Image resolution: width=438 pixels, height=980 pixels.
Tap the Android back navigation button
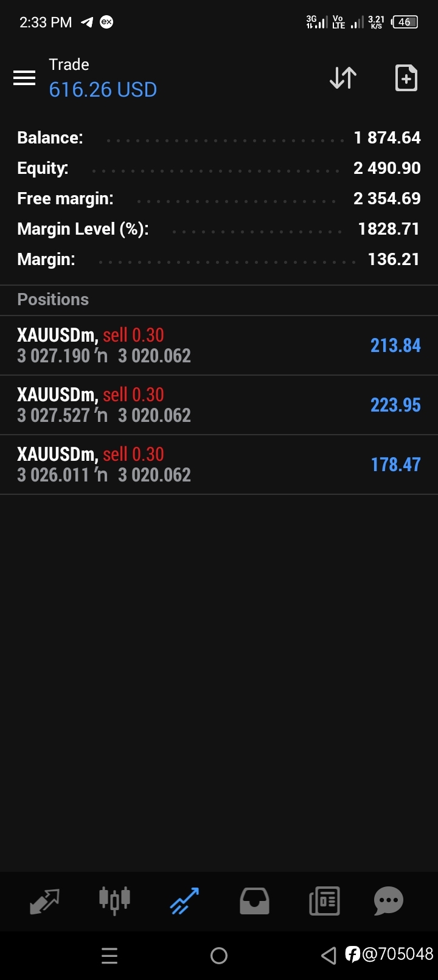[328, 956]
